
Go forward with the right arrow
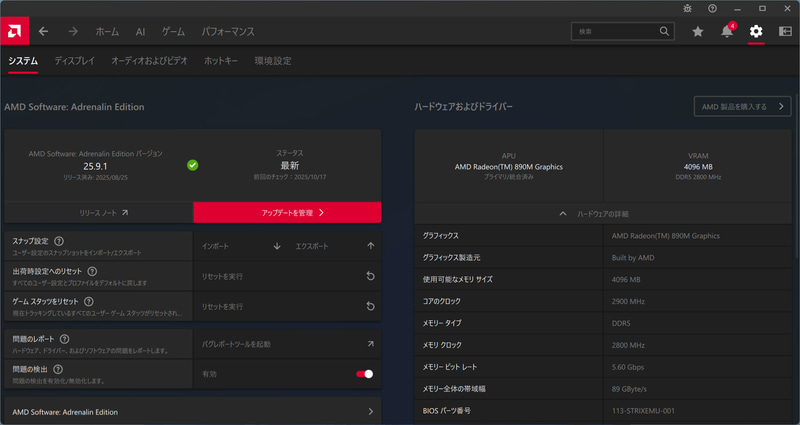73,31
